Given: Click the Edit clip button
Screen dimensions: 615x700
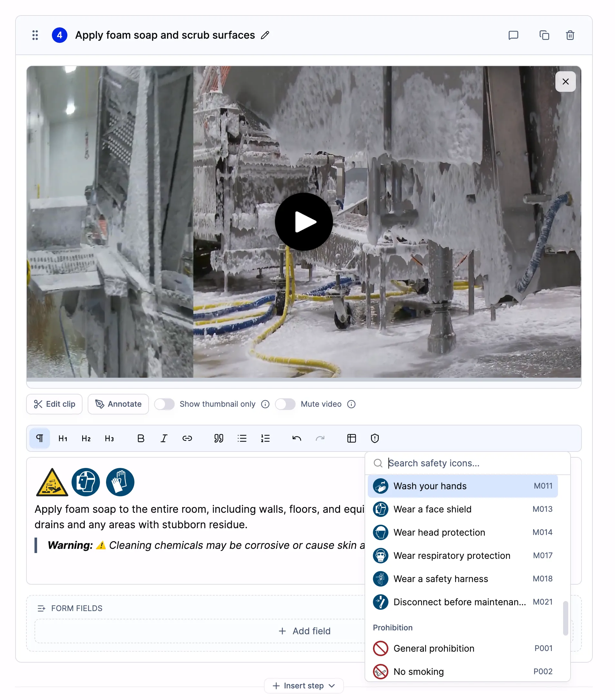Looking at the screenshot, I should (x=54, y=404).
